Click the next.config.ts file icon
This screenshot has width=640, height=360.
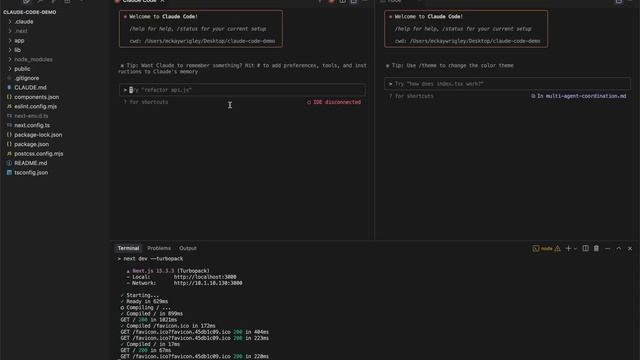click(x=9, y=125)
